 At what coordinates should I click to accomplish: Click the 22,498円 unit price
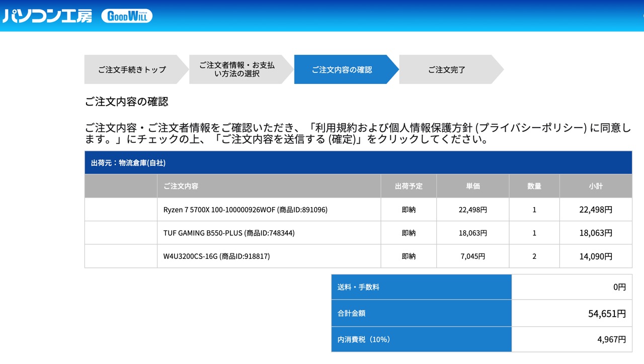[473, 210]
